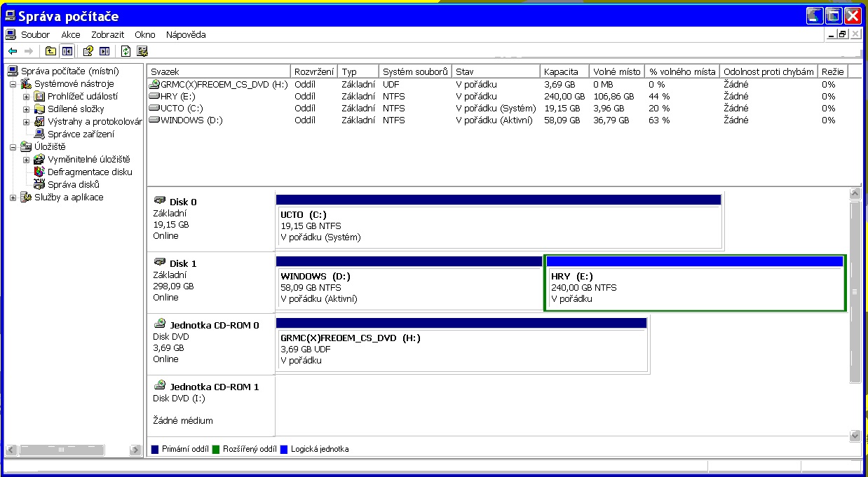The image size is (868, 477).
Task: Open Defragmentace disku in the tree
Action: [x=89, y=172]
